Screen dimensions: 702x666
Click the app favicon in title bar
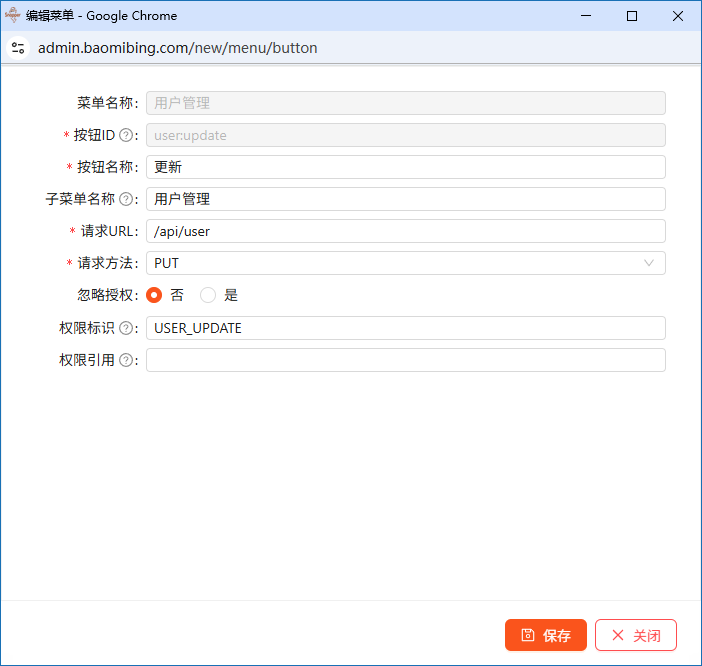pyautogui.click(x=13, y=15)
